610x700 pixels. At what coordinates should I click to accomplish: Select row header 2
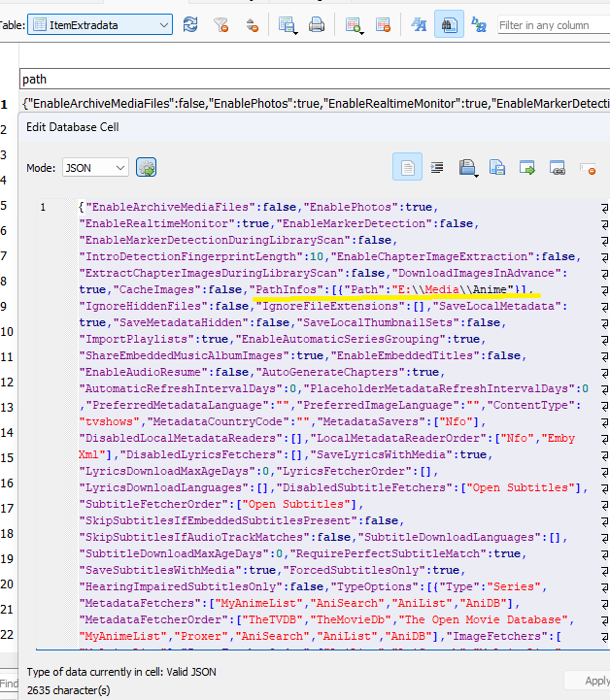[x=5, y=130]
